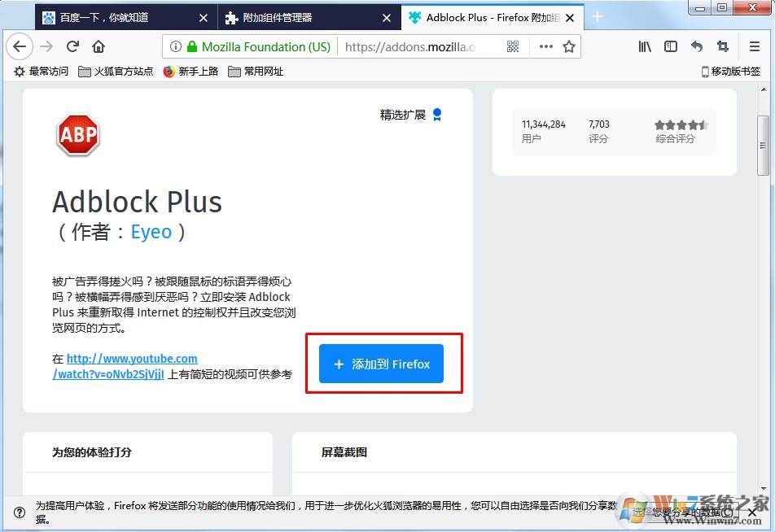The width and height of the screenshot is (775, 532).
Task: Open the 火狐官方站点 bookmark folder
Action: 116,72
